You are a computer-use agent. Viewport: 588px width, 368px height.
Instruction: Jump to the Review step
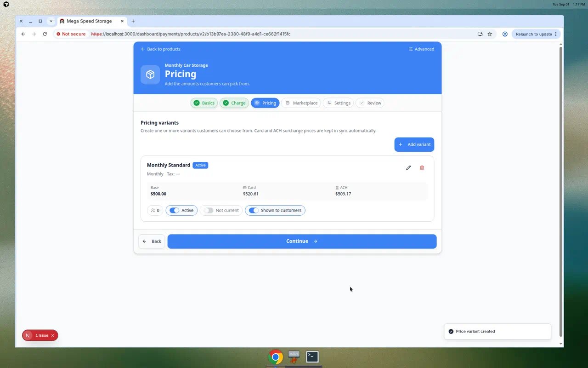click(x=370, y=103)
